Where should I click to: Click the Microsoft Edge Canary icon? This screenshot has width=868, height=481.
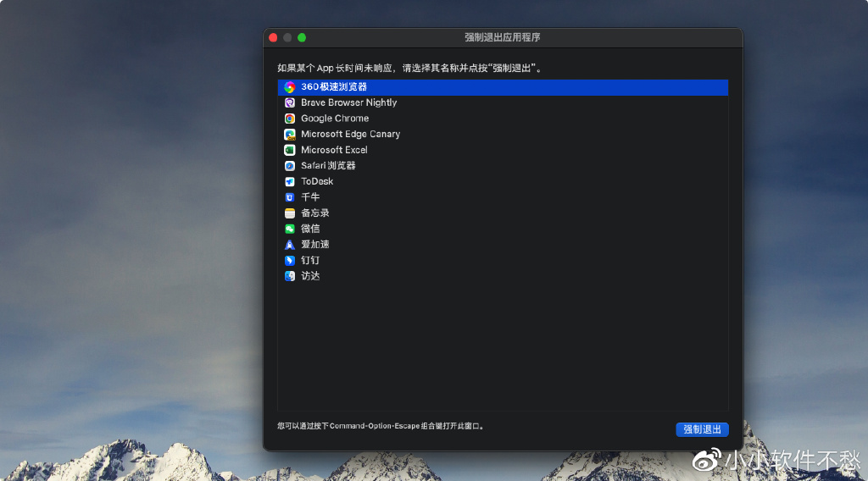pyautogui.click(x=290, y=135)
